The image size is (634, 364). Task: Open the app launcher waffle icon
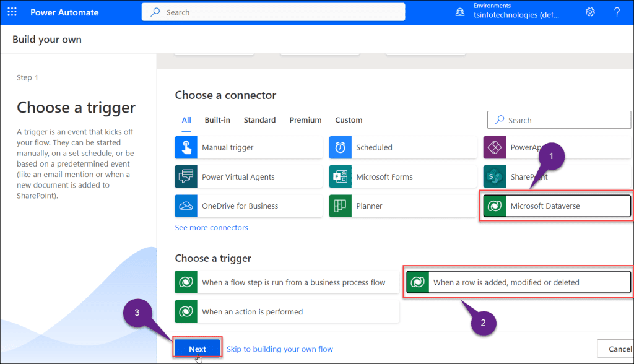12,12
